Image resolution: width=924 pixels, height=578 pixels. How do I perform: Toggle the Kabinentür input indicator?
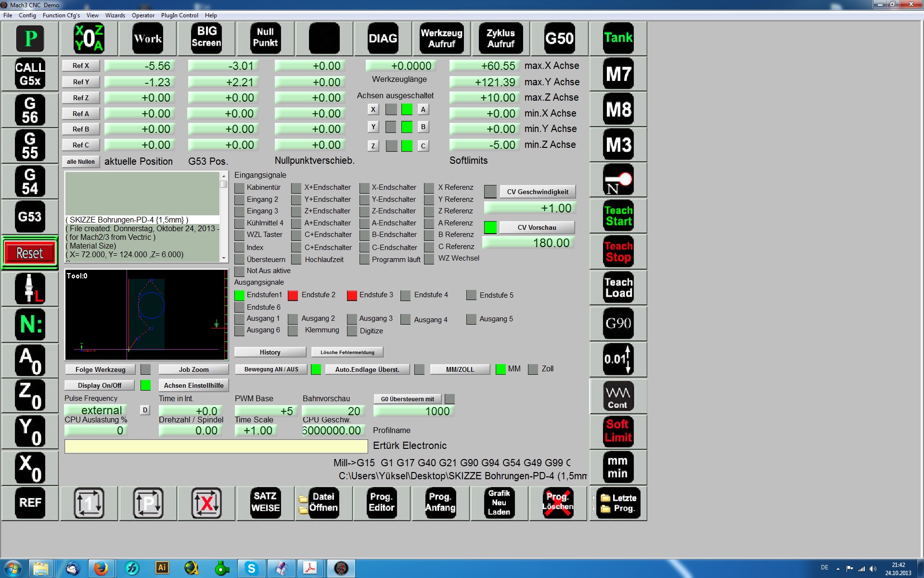click(239, 187)
